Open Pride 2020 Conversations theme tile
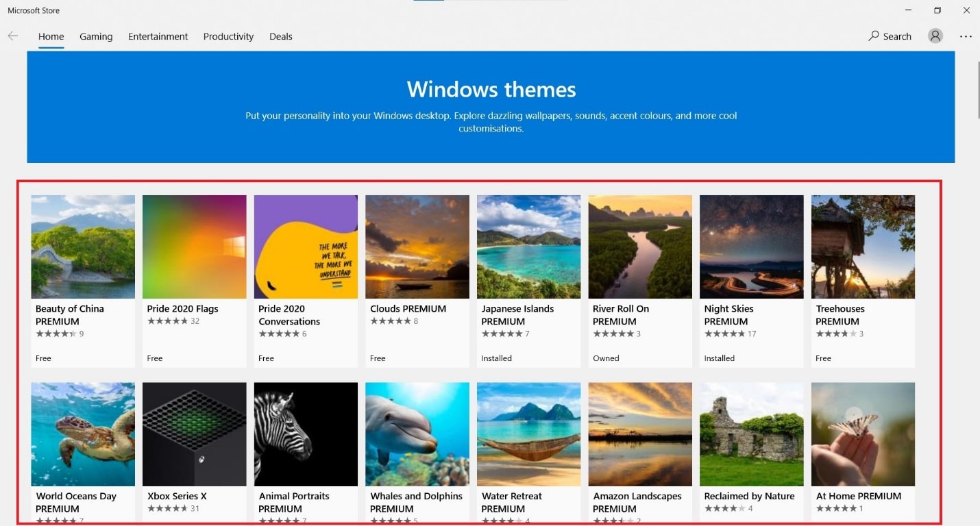The image size is (980, 526). click(306, 247)
